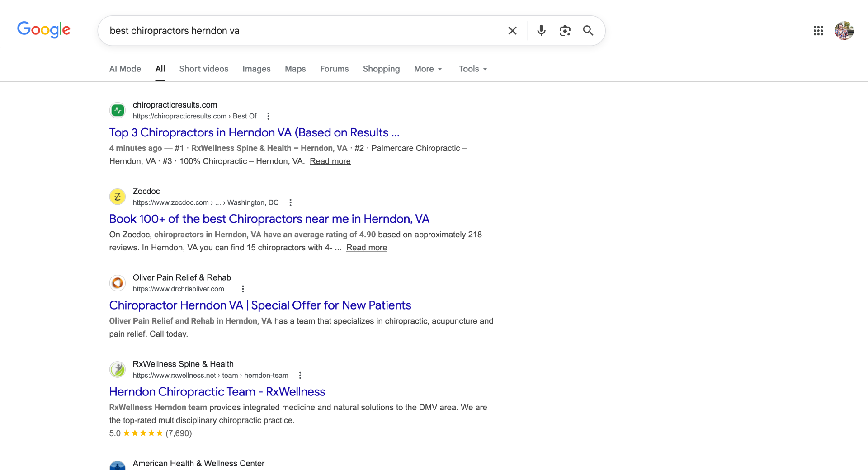
Task: Click the chiropracticresults.com site favicon
Action: [x=118, y=110]
